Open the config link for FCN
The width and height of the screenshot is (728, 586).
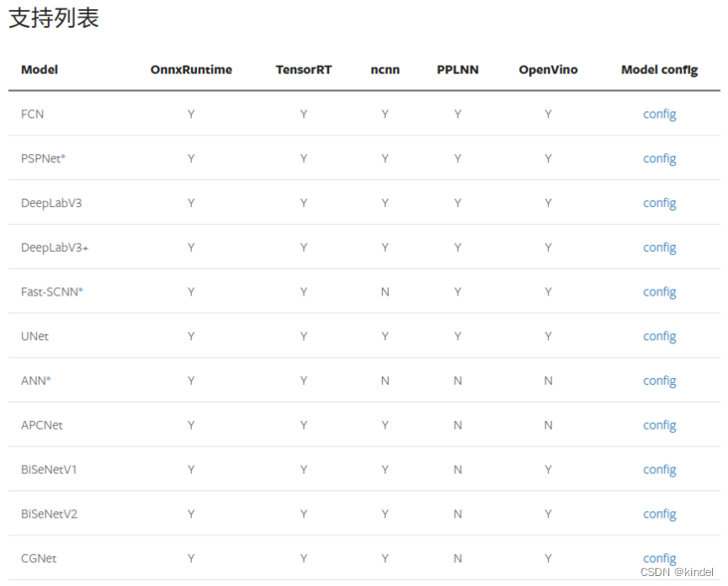click(x=659, y=114)
